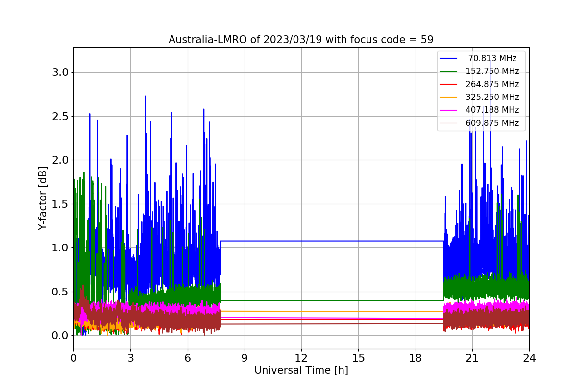Click the x-axis tick label 9
The height and width of the screenshot is (392, 588).
[x=244, y=358]
